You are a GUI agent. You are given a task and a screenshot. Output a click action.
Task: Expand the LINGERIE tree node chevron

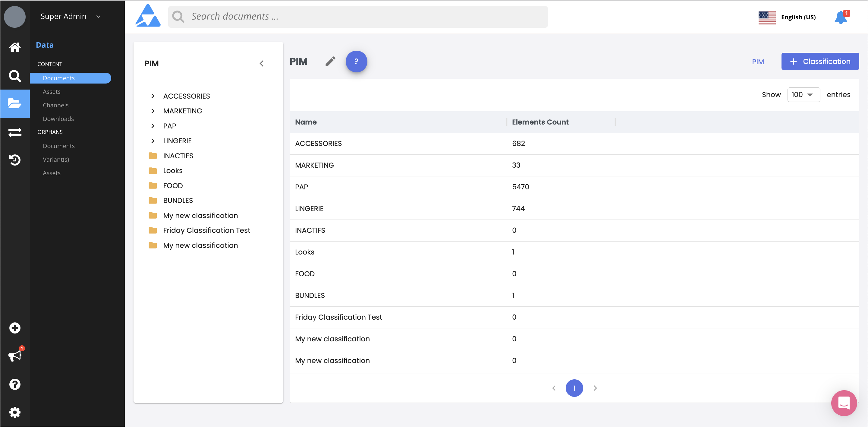tap(153, 141)
